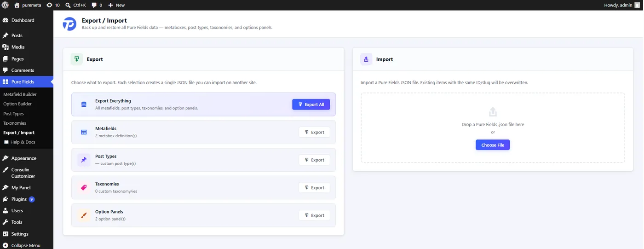
Task: Click the Option Panels brush icon
Action: [84, 215]
